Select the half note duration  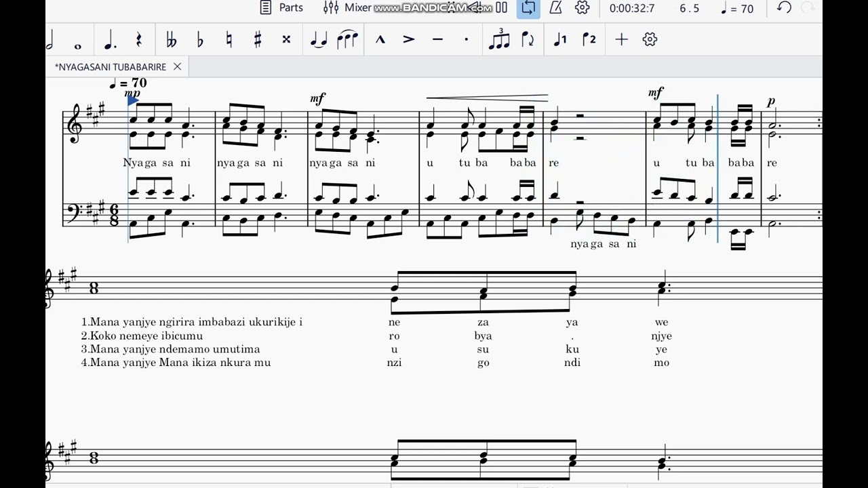point(50,39)
